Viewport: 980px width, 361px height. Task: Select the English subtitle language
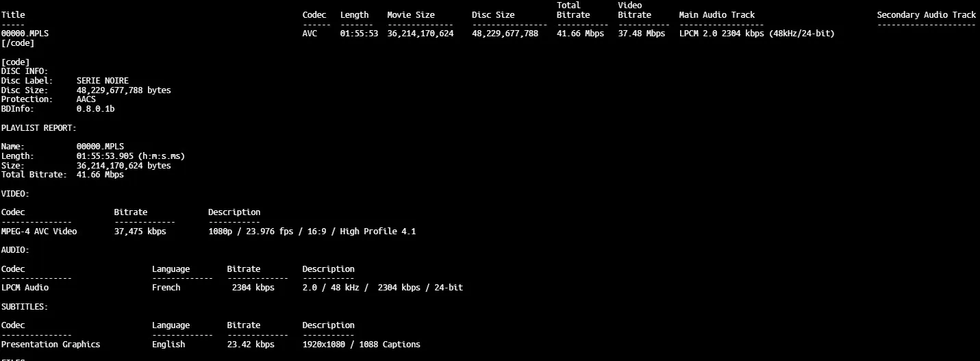(x=168, y=345)
